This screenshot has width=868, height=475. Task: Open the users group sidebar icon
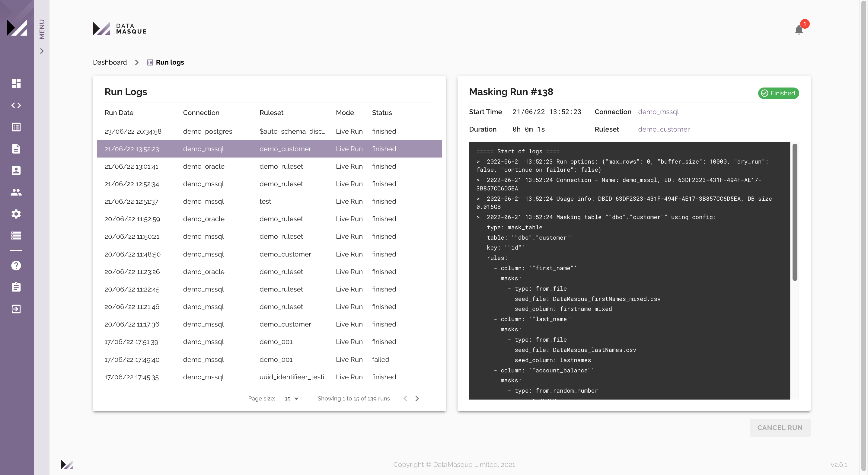pos(16,192)
